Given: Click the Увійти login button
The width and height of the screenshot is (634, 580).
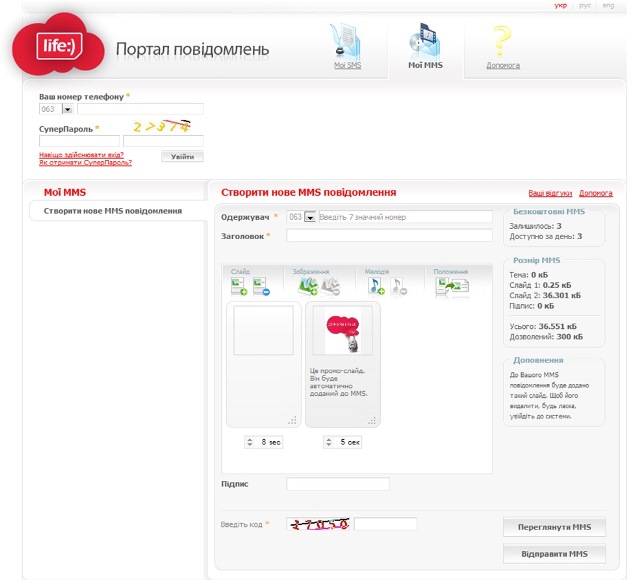Looking at the screenshot, I should [x=182, y=157].
